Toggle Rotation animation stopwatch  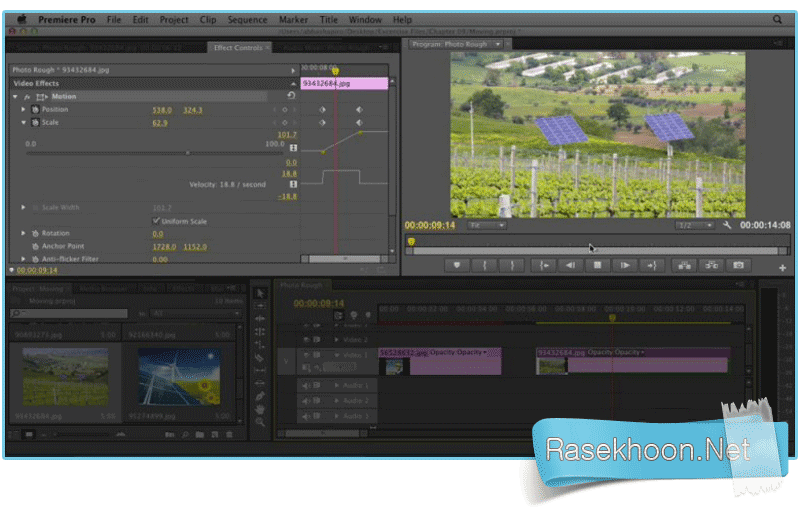point(35,233)
